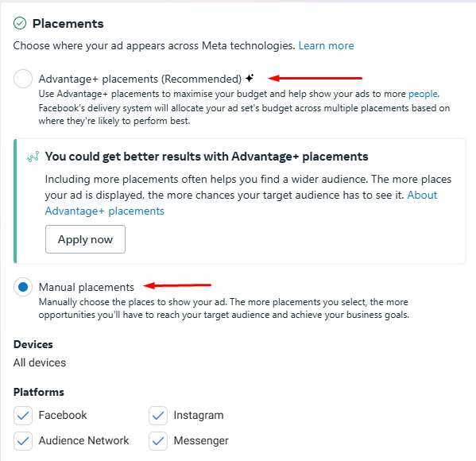Screen dimensions: 476x461
Task: Click the graph icon in the recommendation card
Action: point(33,157)
